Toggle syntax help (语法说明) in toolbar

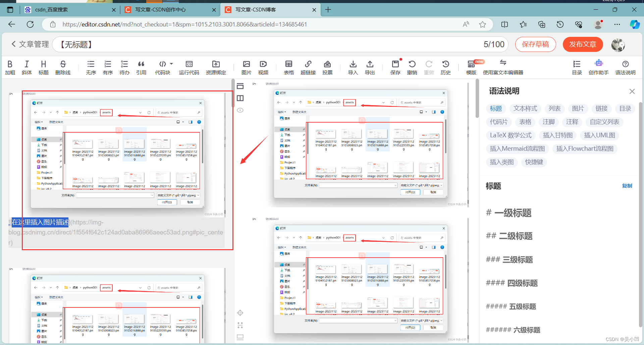pos(626,67)
